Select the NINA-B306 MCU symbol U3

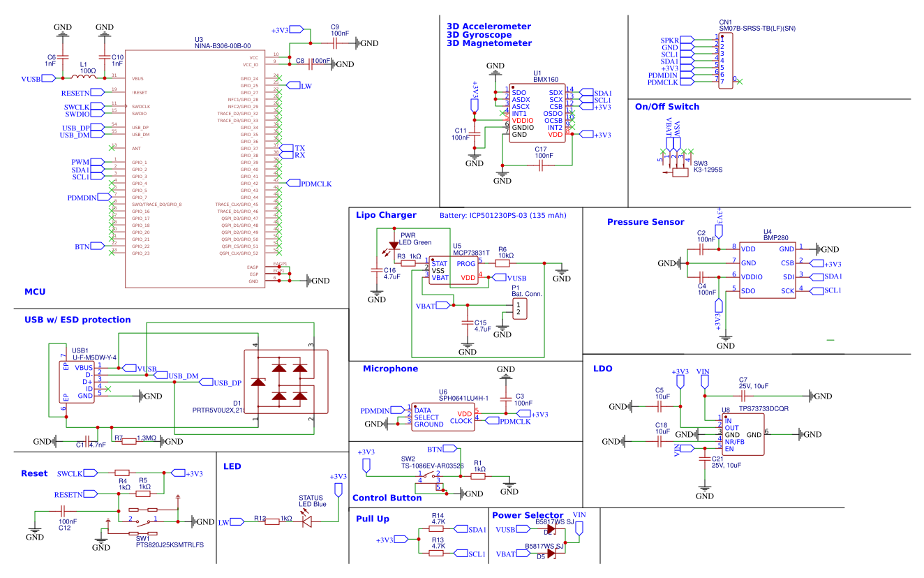195,168
